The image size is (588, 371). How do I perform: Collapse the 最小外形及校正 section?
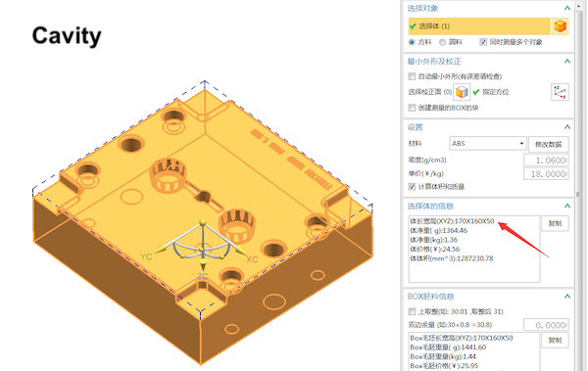coord(567,62)
